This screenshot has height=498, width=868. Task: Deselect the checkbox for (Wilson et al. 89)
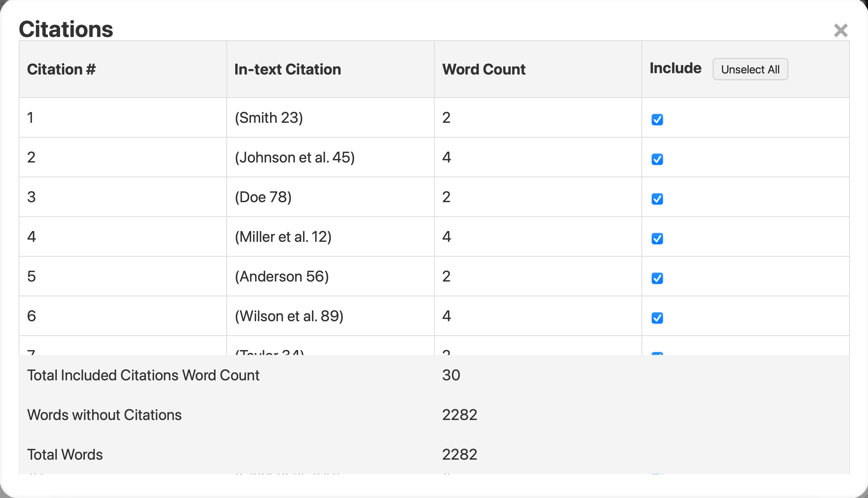point(657,318)
